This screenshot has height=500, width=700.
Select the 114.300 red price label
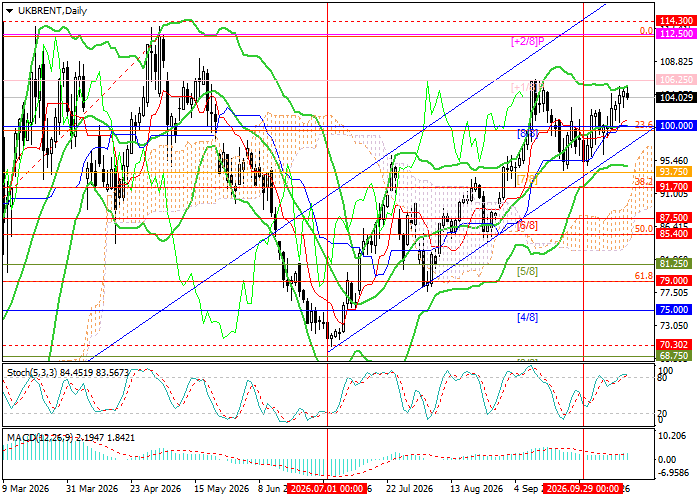coord(676,21)
